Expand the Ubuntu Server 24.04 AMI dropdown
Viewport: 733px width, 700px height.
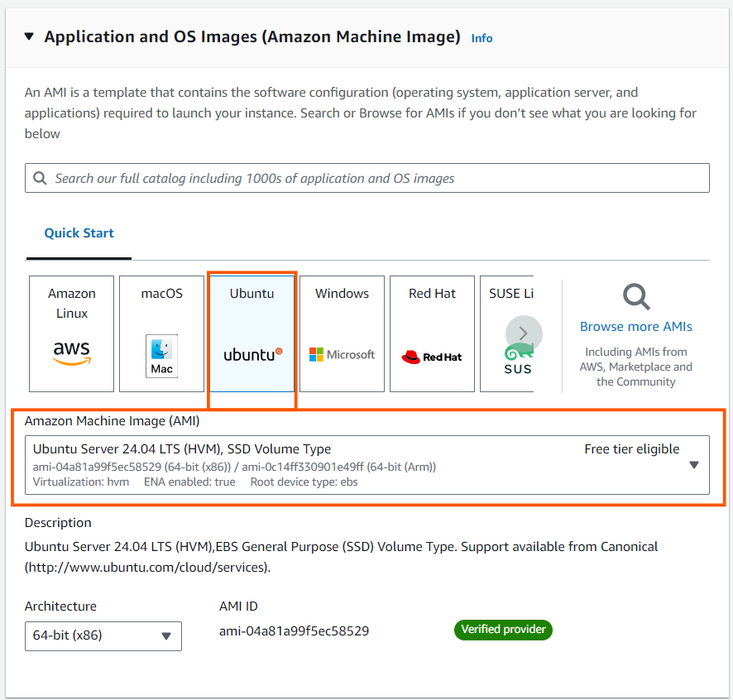pyautogui.click(x=693, y=465)
